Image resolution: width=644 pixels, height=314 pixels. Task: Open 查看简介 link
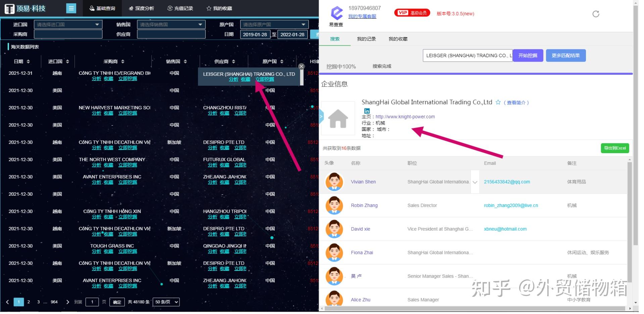(x=516, y=103)
